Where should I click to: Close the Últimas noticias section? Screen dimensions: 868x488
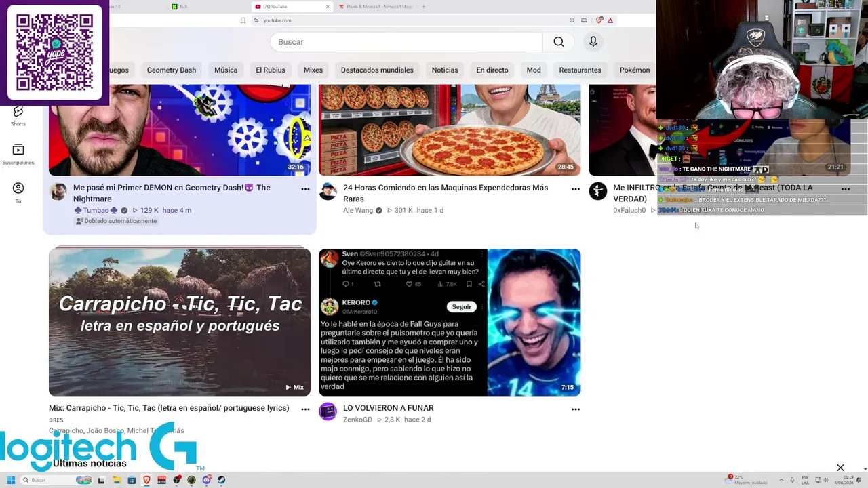(840, 468)
